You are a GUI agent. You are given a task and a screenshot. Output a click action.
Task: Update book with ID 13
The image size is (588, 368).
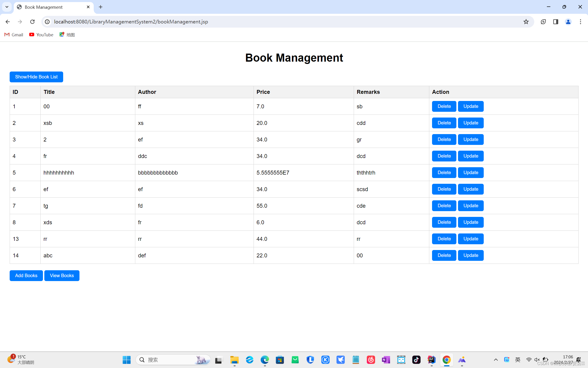(471, 239)
